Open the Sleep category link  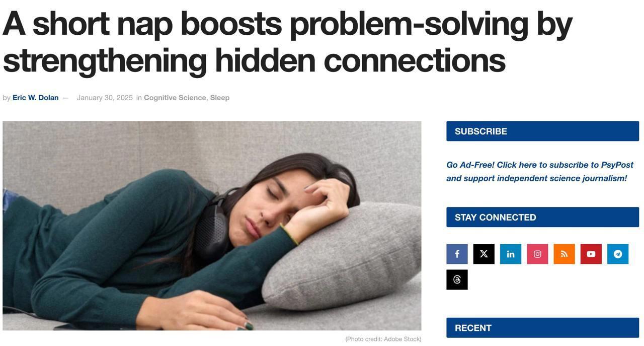(220, 98)
